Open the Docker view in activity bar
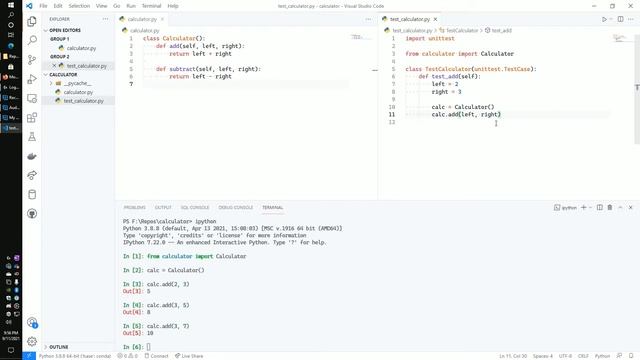The image size is (640, 360). click(32, 156)
